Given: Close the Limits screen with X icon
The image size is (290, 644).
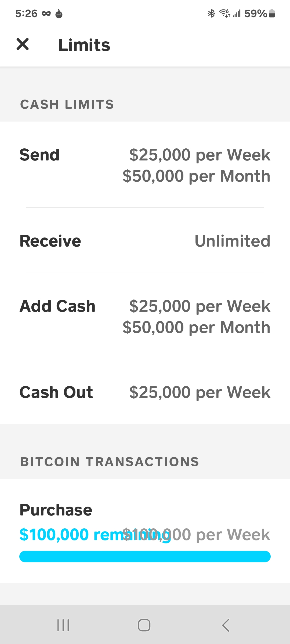Looking at the screenshot, I should 23,44.
